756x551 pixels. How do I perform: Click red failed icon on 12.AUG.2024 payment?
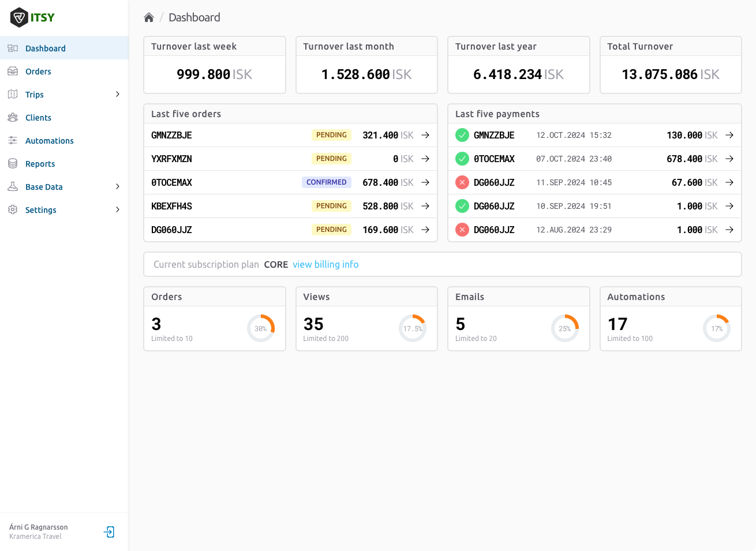[x=462, y=230]
